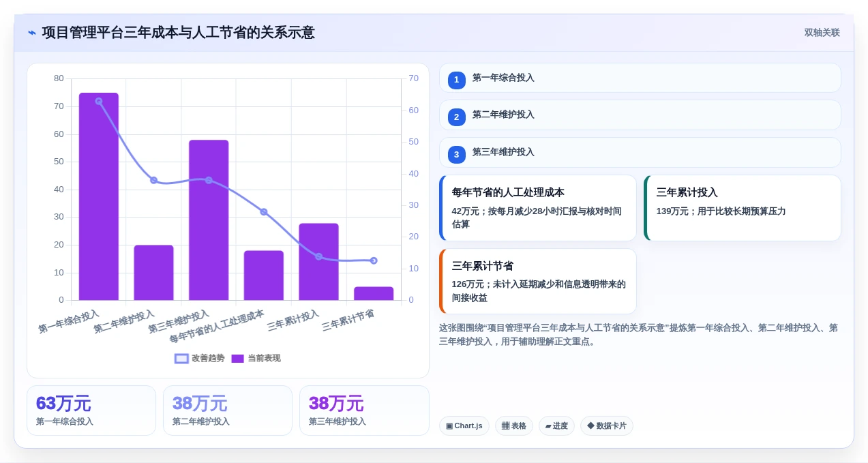Select the 第一年综合投入 list item text
This screenshot has height=463, width=868.
(x=503, y=78)
